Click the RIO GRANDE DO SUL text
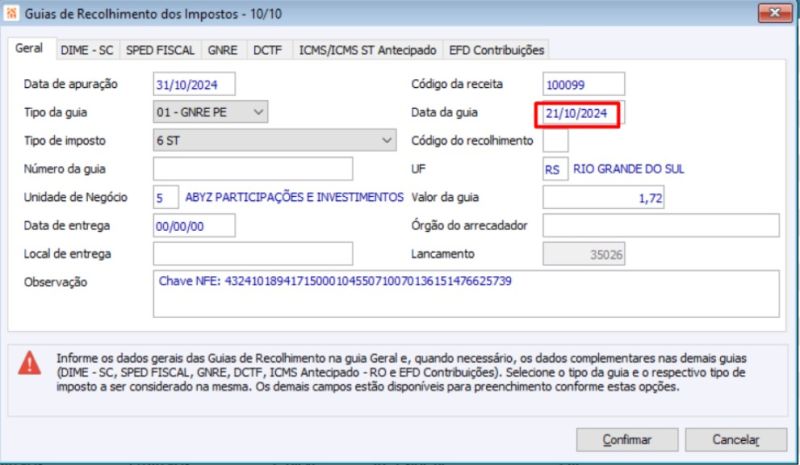 pos(628,169)
